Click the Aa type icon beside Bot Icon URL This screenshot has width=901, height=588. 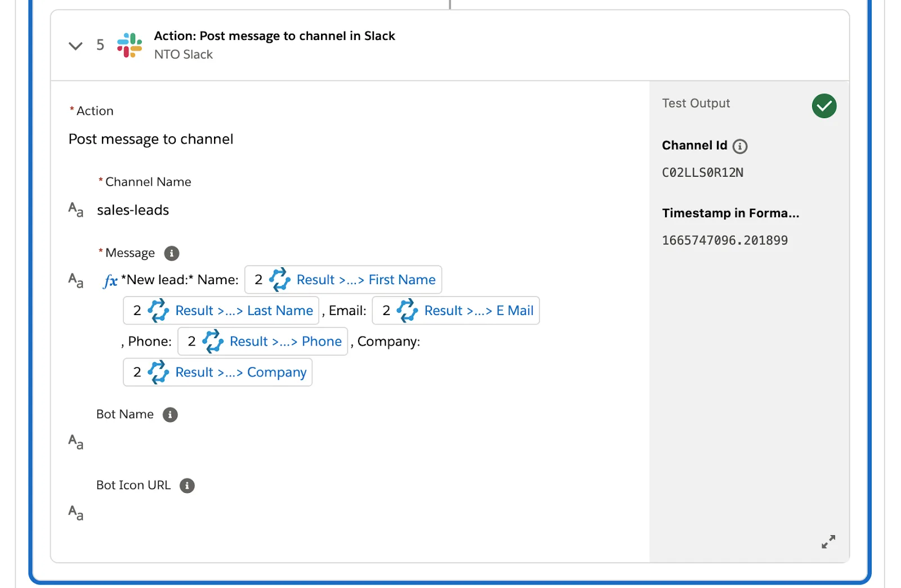(76, 513)
